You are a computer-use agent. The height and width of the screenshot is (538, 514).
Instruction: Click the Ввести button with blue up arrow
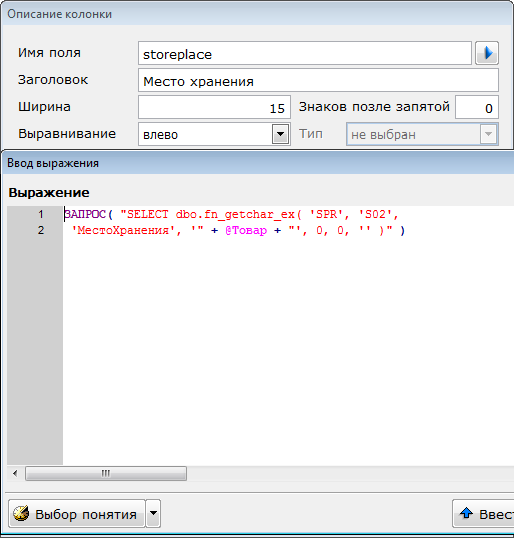483,514
